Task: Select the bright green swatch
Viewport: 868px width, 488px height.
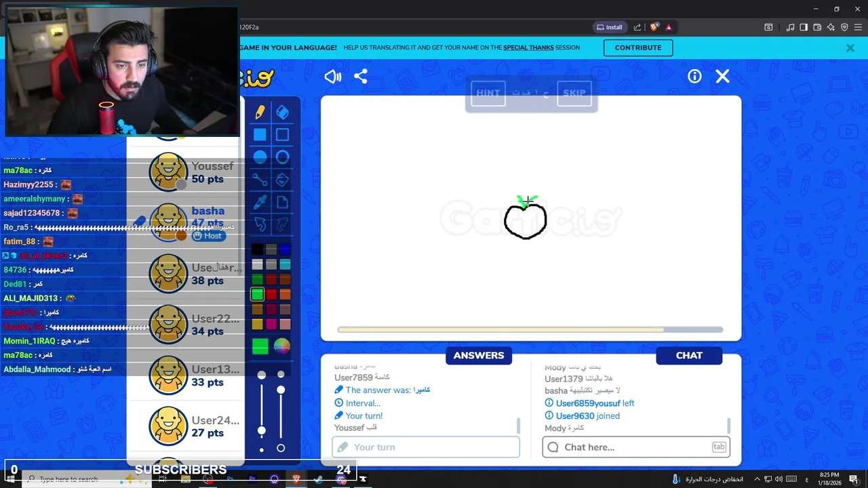Action: tap(257, 294)
